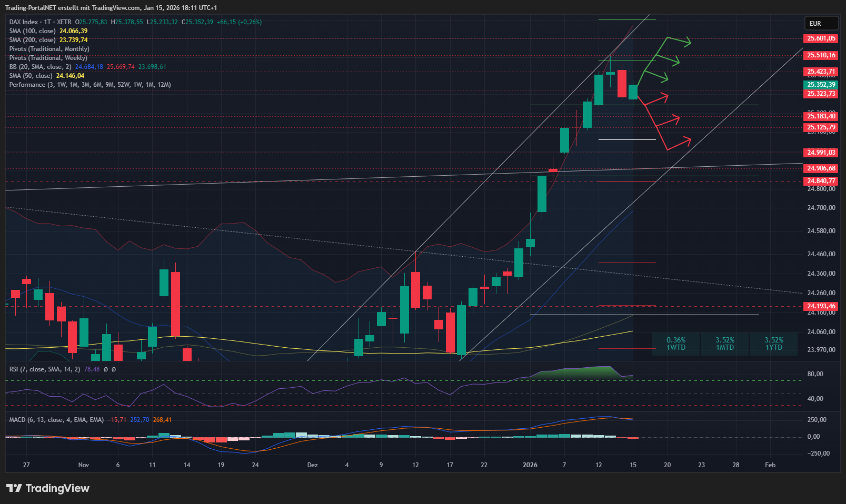
Task: Select the SMA (100, close) indicator legend
Action: pyautogui.click(x=32, y=31)
